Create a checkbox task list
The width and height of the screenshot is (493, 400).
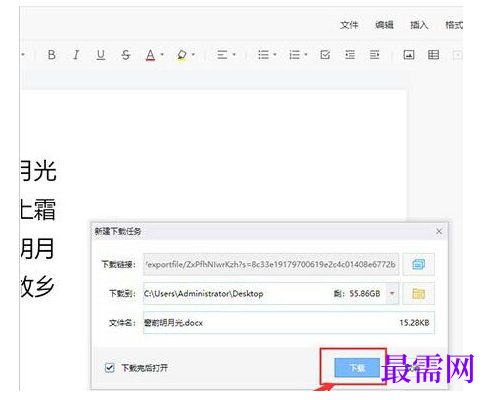325,55
